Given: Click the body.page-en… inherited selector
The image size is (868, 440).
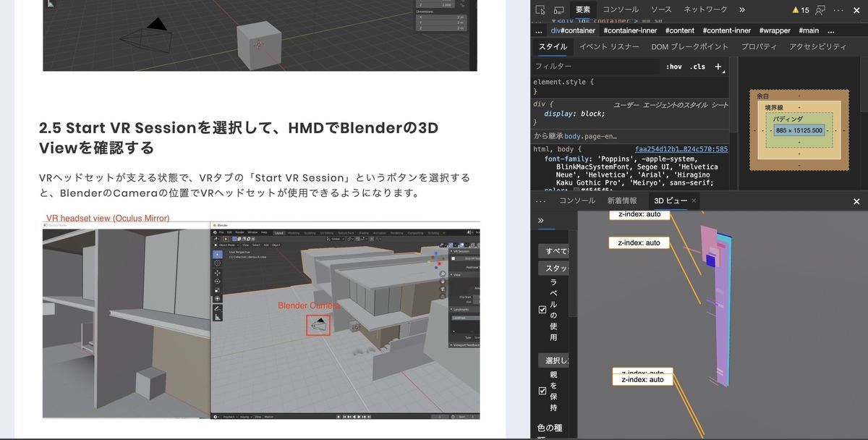Looking at the screenshot, I should pos(591,136).
